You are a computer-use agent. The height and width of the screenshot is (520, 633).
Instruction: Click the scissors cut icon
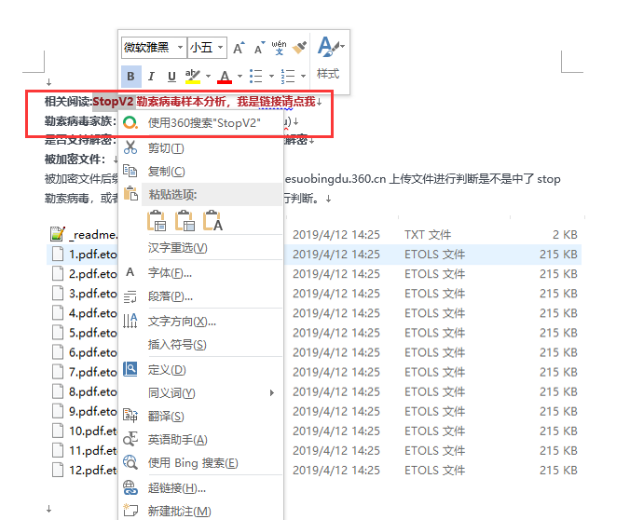(x=130, y=147)
